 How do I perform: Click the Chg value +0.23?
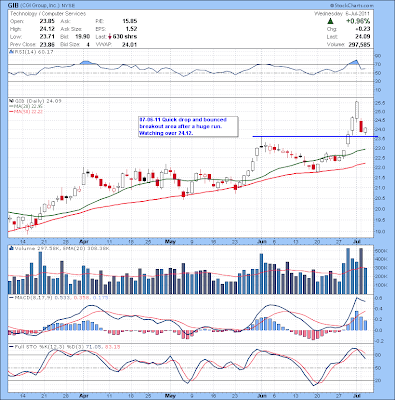(x=362, y=29)
